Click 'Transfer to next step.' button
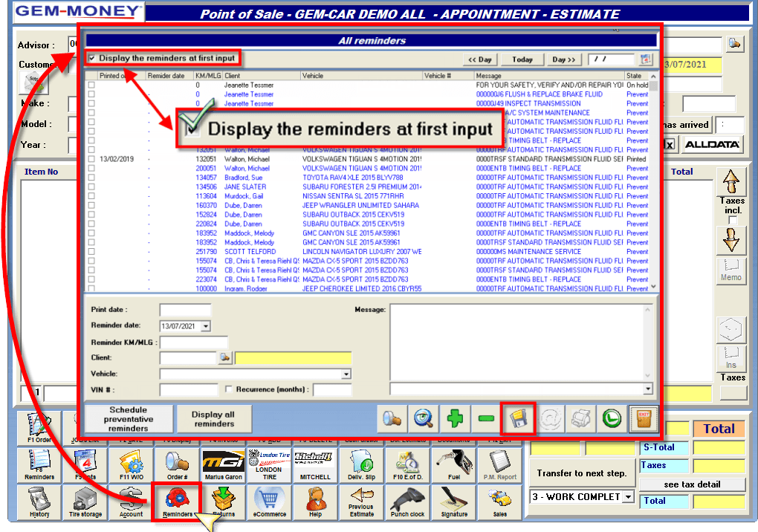Viewport: 758px width, 532px height. [x=582, y=473]
